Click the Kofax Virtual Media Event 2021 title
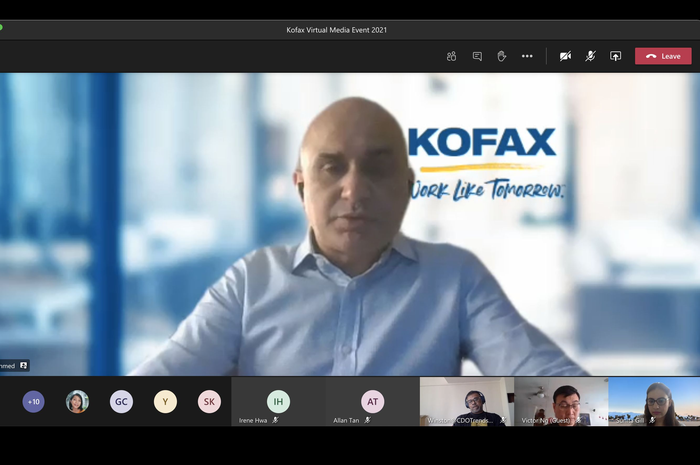700x465 pixels. [x=337, y=30]
